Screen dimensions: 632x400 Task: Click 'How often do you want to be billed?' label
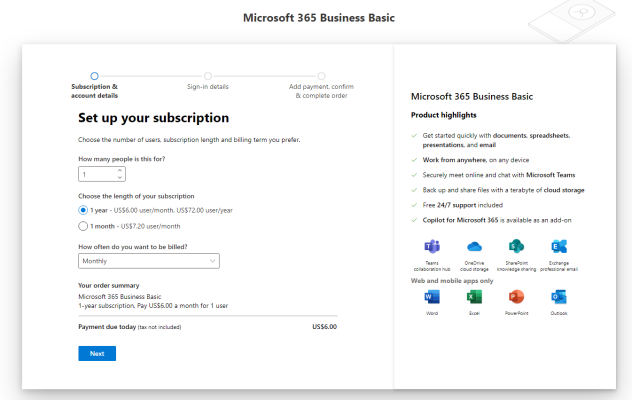[133, 247]
